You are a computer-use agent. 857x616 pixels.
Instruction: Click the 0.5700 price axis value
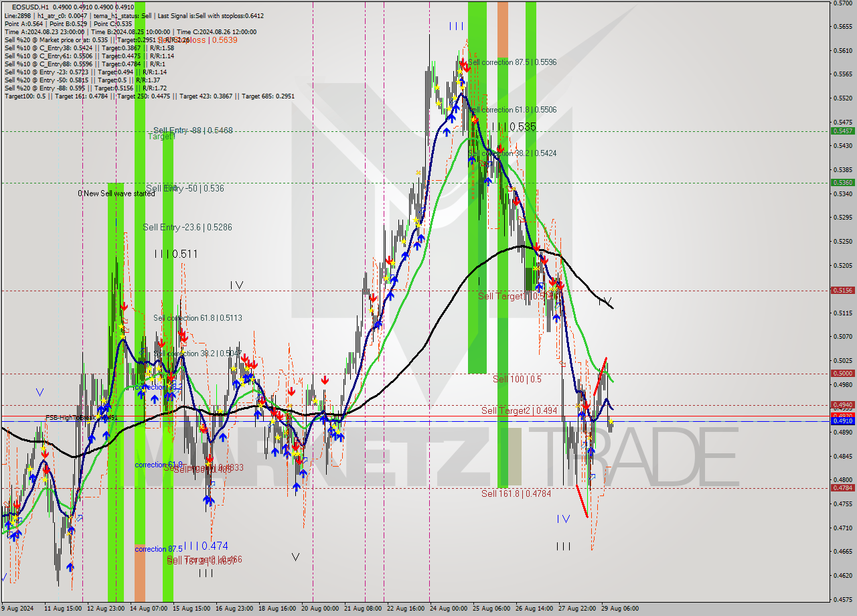(842, 3)
